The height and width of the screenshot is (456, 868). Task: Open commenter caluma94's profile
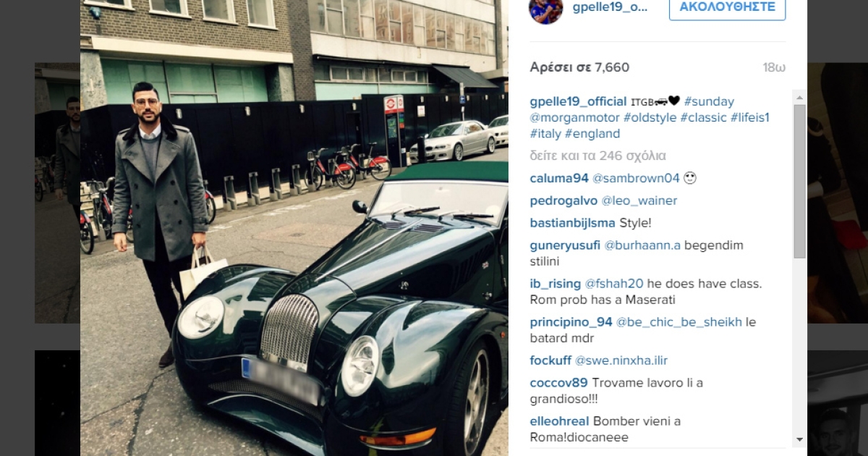coord(559,178)
